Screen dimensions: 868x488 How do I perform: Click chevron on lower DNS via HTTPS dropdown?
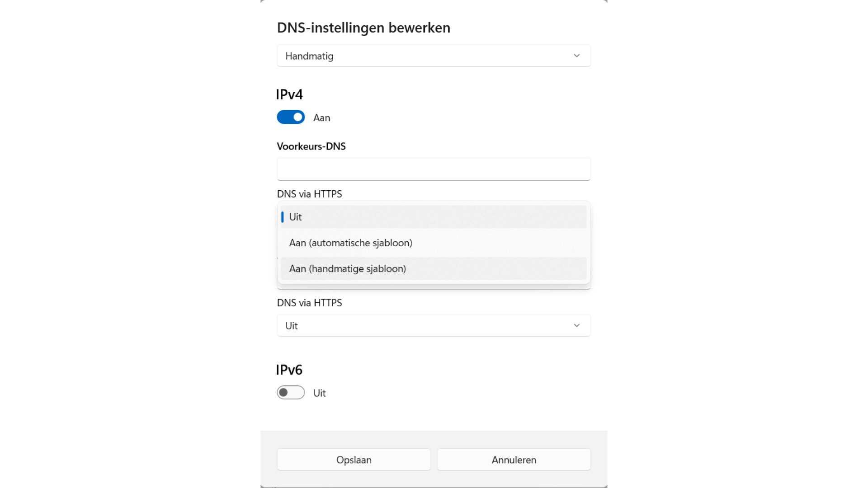pyautogui.click(x=576, y=325)
